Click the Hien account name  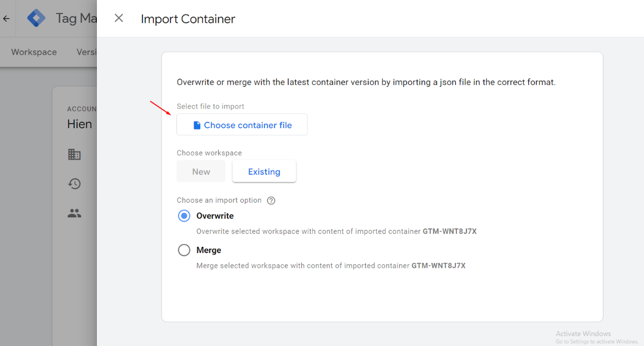click(x=80, y=124)
